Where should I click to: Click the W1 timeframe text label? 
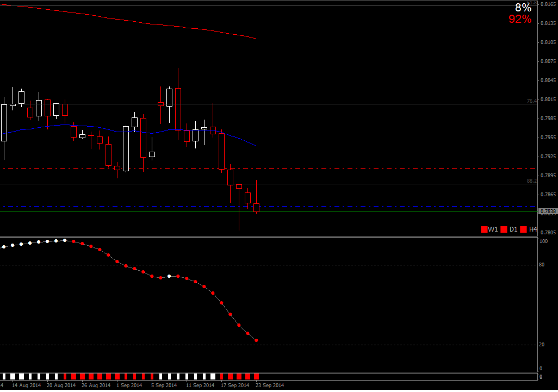493,229
